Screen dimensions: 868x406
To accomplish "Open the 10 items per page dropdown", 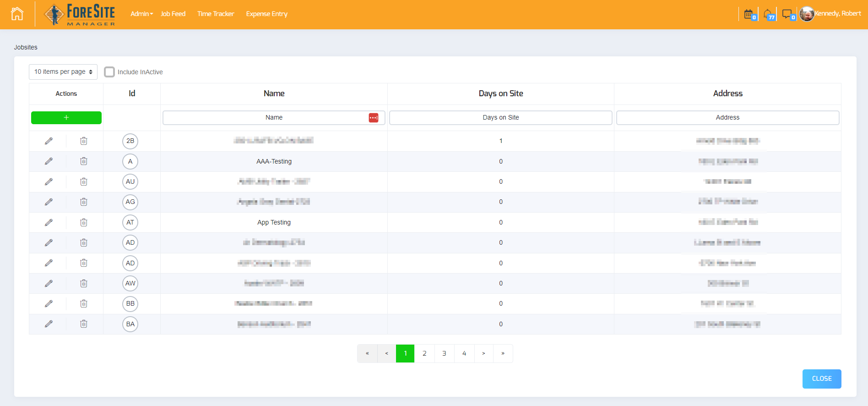I will click(x=63, y=72).
